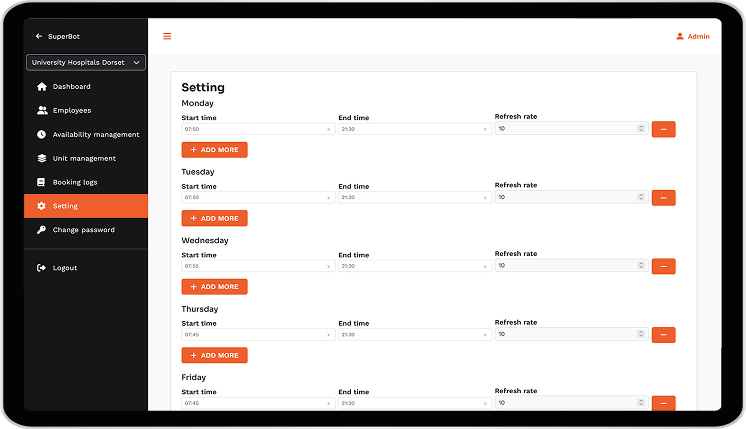Click the Change password key icon
Image resolution: width=746 pixels, height=429 pixels.
(41, 230)
